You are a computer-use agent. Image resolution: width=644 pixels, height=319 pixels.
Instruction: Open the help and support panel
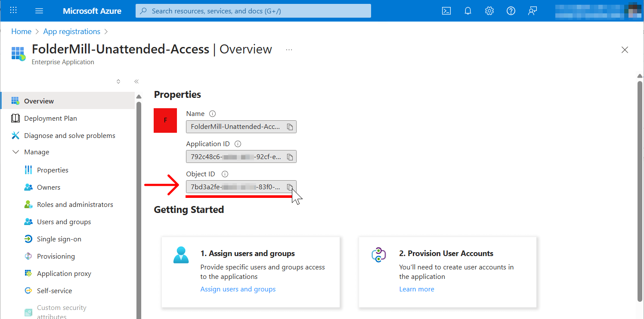511,11
